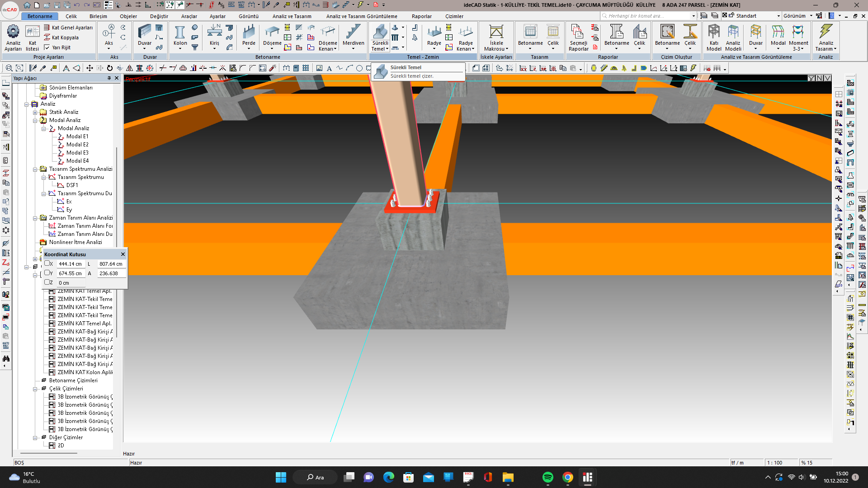Collapse Zaman Tanım Alanı Analizi node
The width and height of the screenshot is (868, 488).
[35, 218]
